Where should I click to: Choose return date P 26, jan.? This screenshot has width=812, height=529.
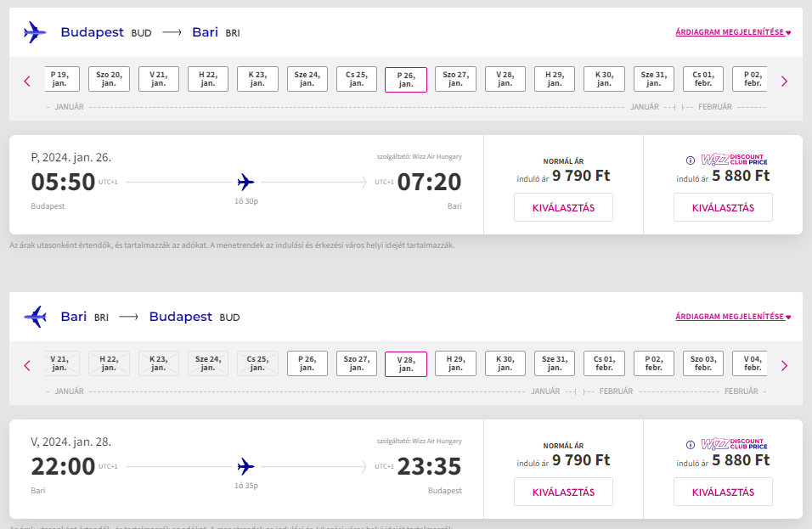(307, 364)
